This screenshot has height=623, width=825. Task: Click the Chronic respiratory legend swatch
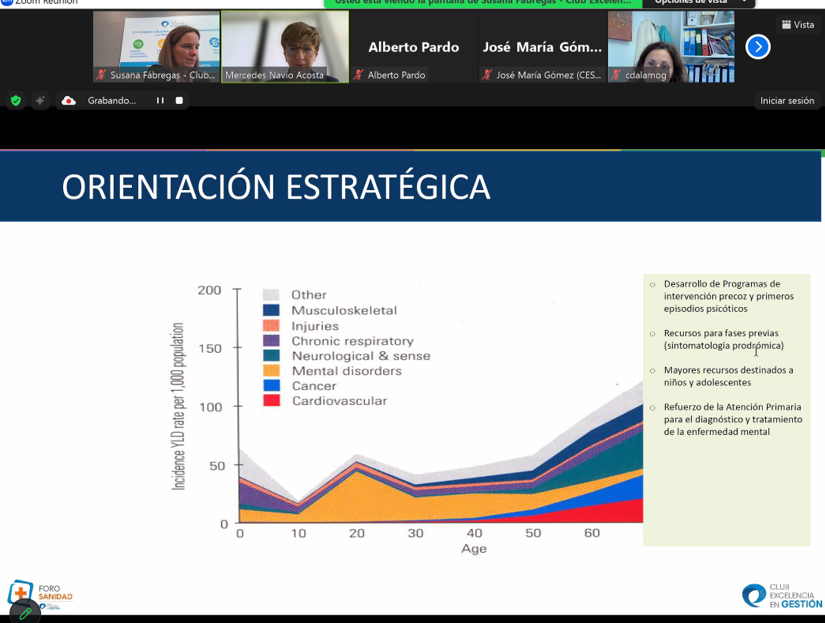[271, 340]
